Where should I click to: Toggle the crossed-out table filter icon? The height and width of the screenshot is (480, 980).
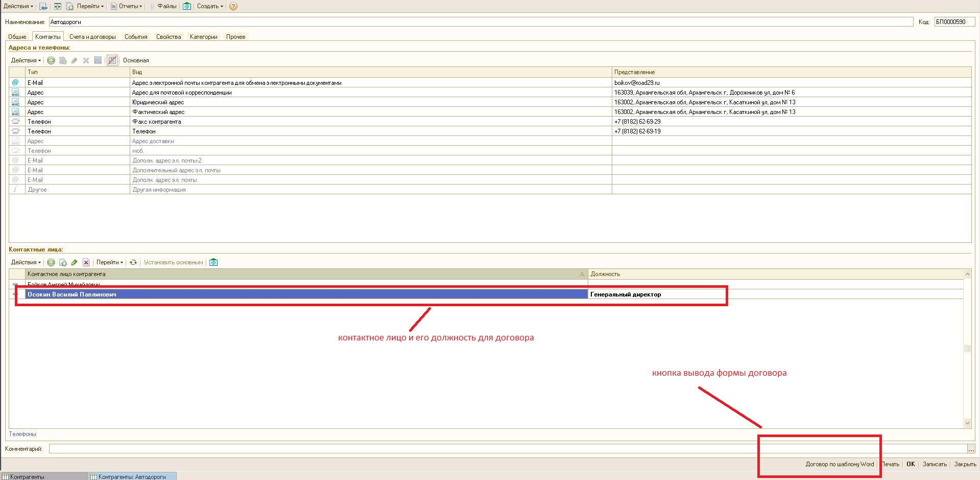112,60
